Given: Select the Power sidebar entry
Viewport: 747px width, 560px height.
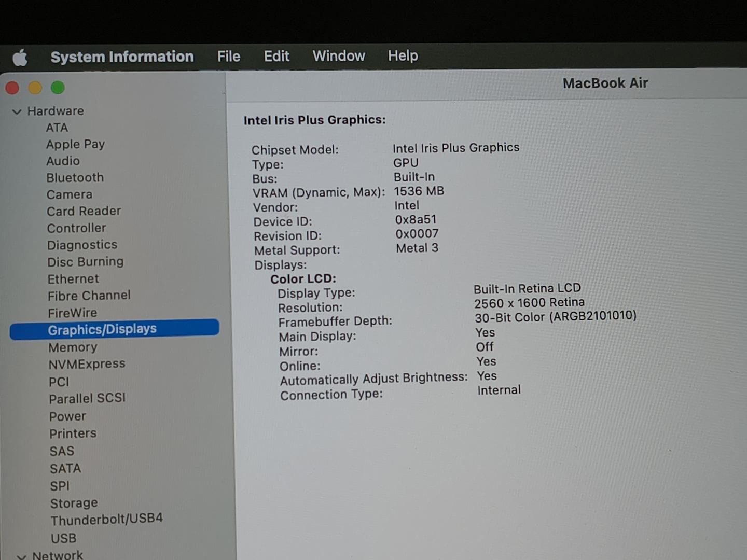Looking at the screenshot, I should click(x=67, y=416).
